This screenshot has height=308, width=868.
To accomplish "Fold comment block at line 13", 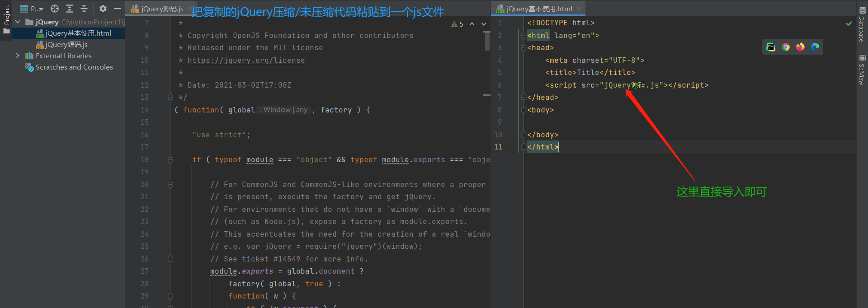I will click(x=170, y=97).
